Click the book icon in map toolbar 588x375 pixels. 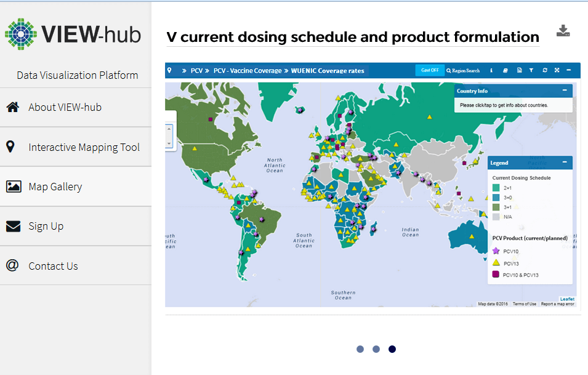coord(504,70)
